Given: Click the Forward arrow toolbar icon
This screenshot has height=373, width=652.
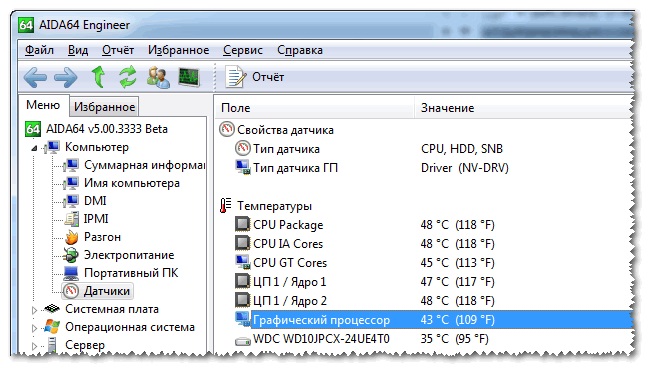Looking at the screenshot, I should (x=66, y=77).
